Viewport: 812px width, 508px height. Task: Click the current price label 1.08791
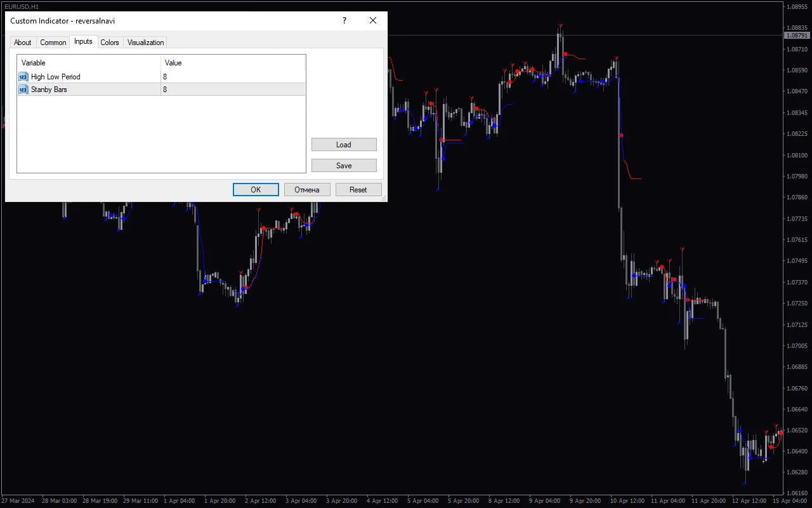797,36
